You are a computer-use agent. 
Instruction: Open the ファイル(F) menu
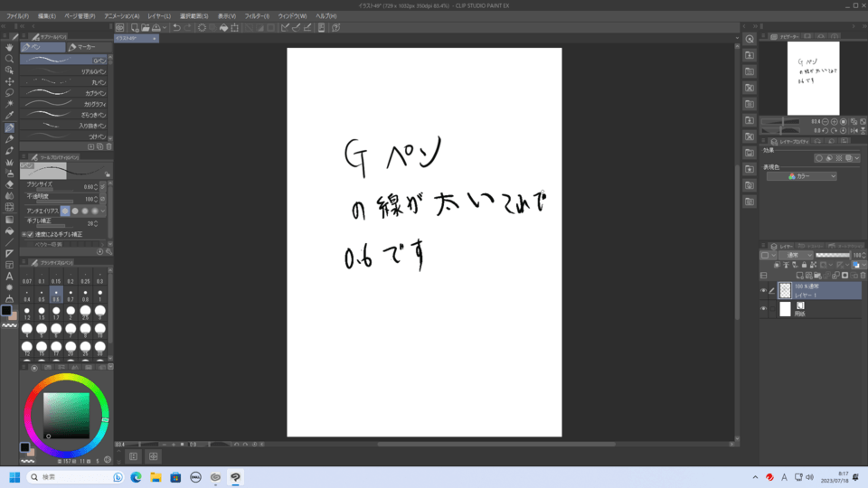click(x=18, y=16)
